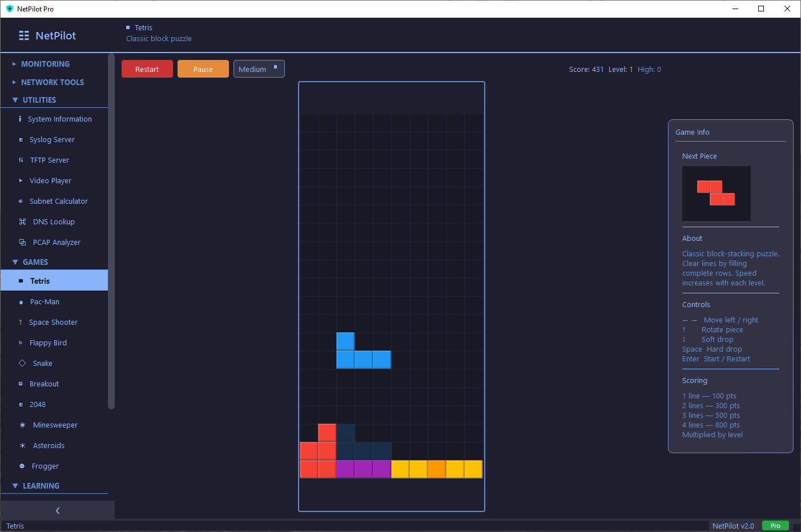This screenshot has height=532, width=801.
Task: Click the green Pro badge
Action: 775,525
